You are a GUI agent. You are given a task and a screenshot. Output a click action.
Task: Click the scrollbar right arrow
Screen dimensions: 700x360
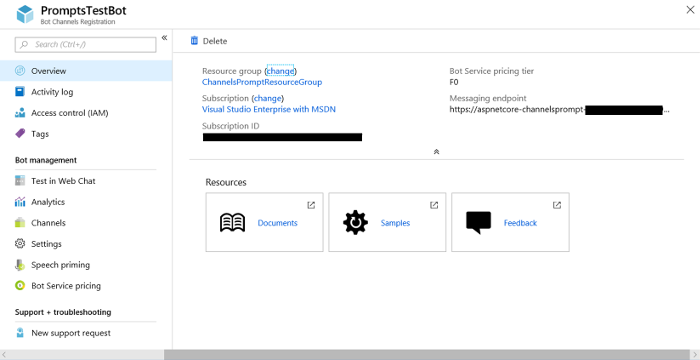tap(695, 355)
